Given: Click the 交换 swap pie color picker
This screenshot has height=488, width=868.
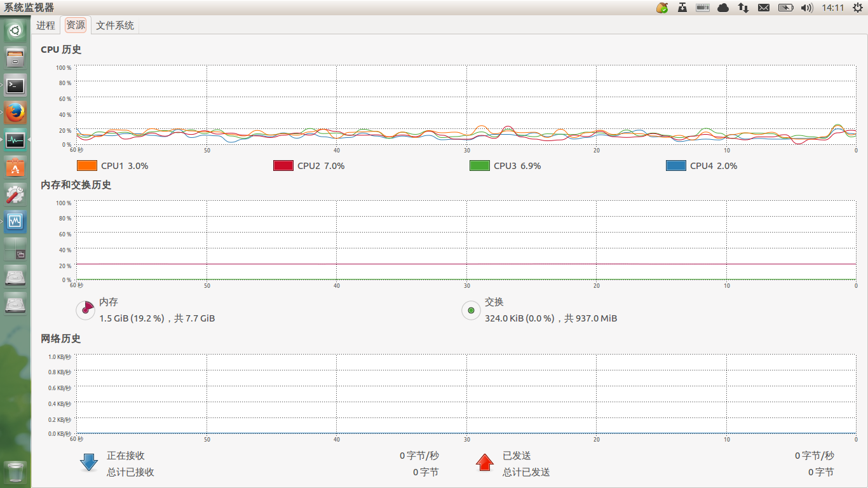Looking at the screenshot, I should pos(471,310).
